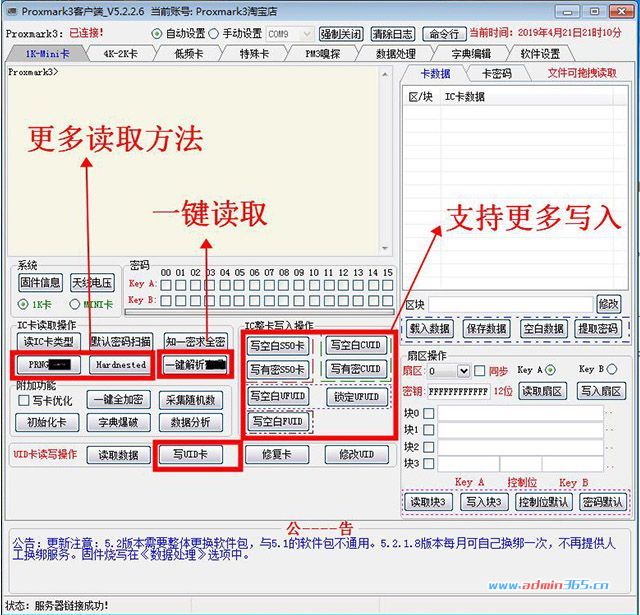The width and height of the screenshot is (640, 615).
Task: Click the 写空白S50卡 button
Action: (278, 346)
